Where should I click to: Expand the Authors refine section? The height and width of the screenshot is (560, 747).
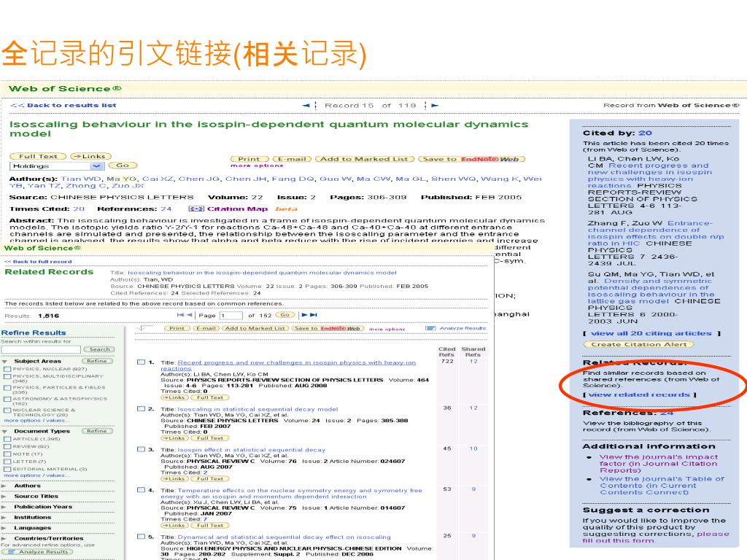tap(5, 486)
